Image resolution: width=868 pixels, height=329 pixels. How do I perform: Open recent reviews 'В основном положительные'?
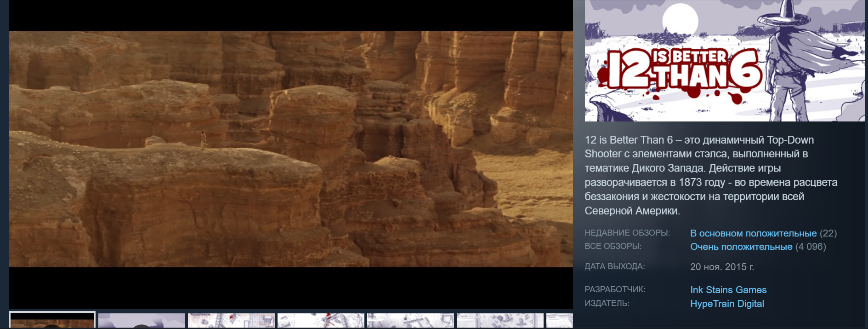(x=753, y=233)
